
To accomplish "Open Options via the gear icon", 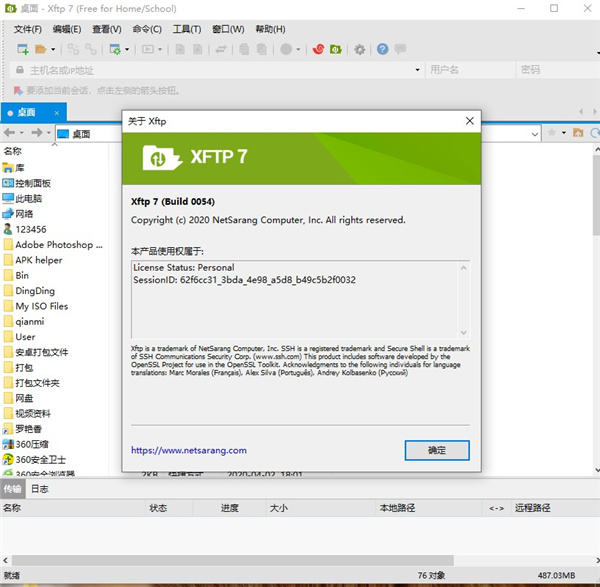I will click(x=359, y=49).
